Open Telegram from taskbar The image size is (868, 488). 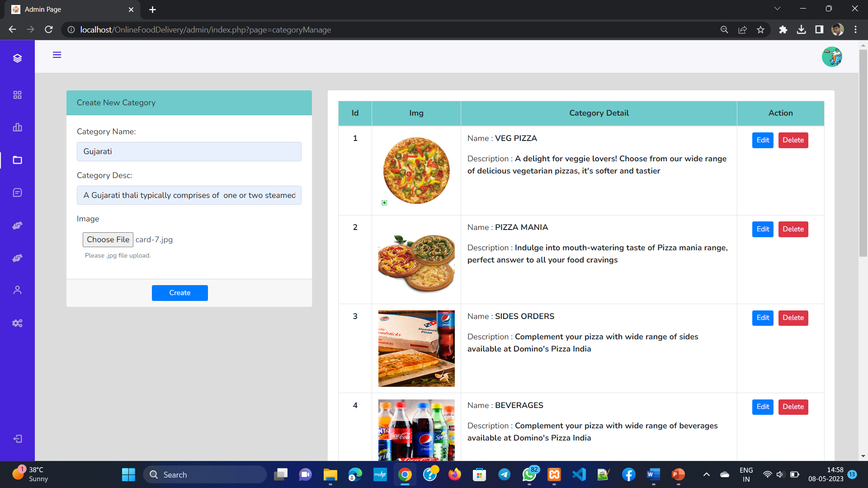[505, 474]
